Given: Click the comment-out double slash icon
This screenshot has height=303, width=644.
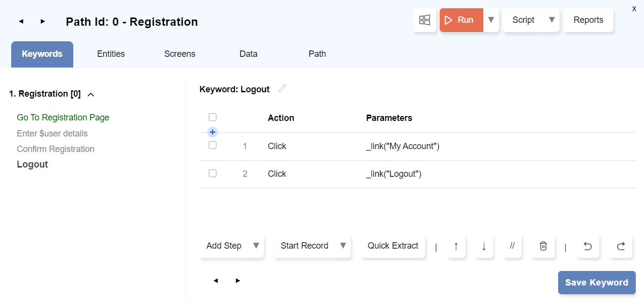Looking at the screenshot, I should point(512,246).
